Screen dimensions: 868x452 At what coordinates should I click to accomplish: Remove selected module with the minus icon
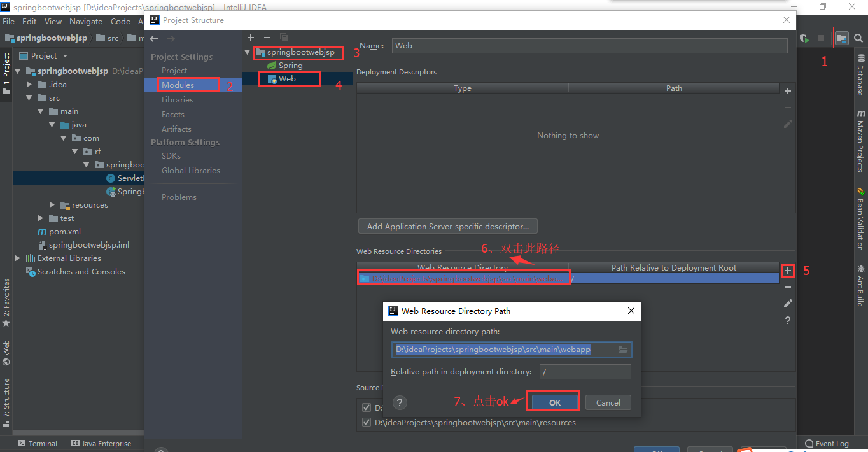[x=267, y=38]
